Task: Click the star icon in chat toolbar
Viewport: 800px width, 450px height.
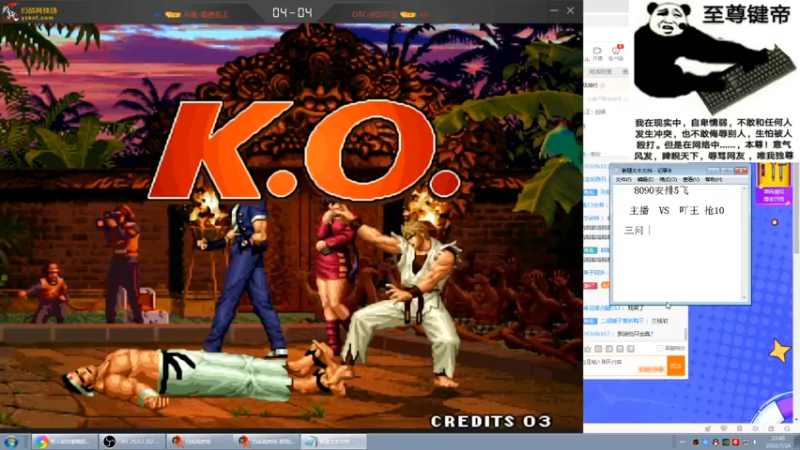Action: pos(588,349)
